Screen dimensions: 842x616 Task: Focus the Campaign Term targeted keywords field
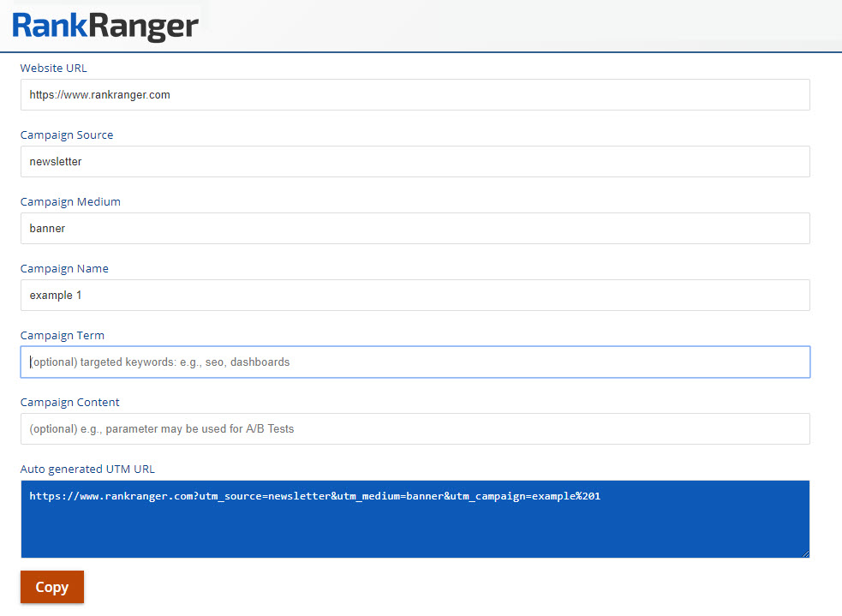pos(415,362)
